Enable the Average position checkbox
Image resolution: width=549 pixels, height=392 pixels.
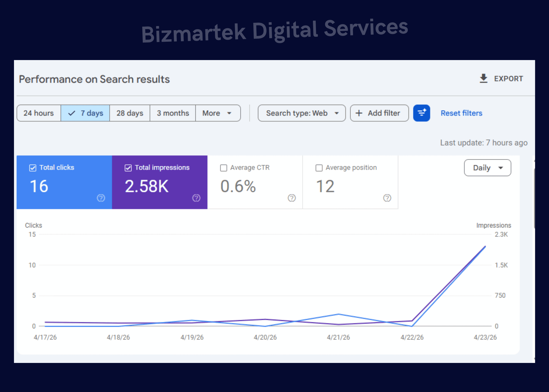tap(319, 168)
